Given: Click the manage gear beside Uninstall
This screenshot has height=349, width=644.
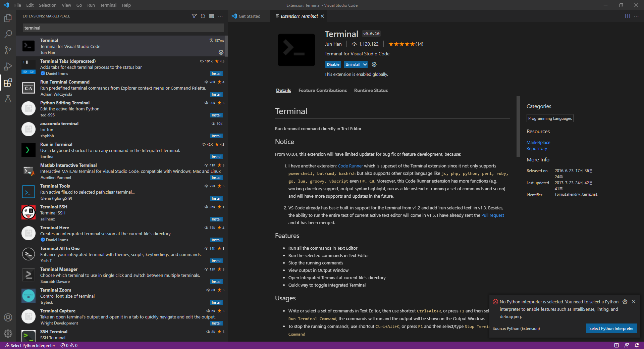Looking at the screenshot, I should click(x=374, y=64).
